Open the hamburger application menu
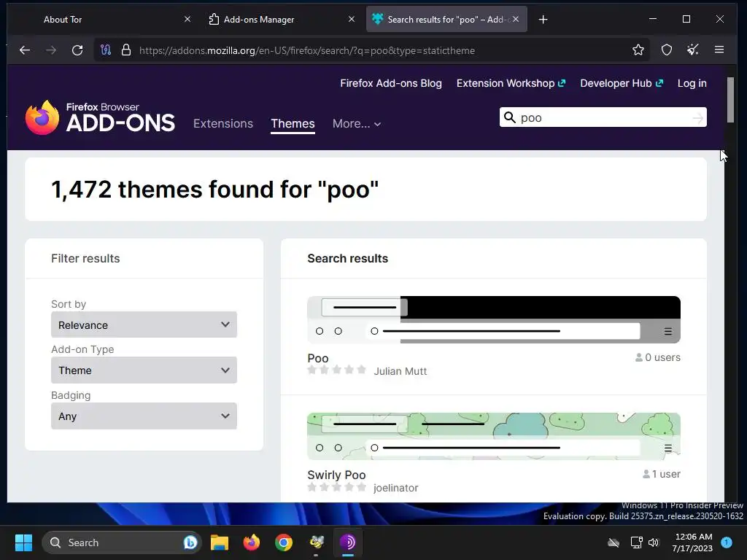Image resolution: width=747 pixels, height=560 pixels. (719, 50)
